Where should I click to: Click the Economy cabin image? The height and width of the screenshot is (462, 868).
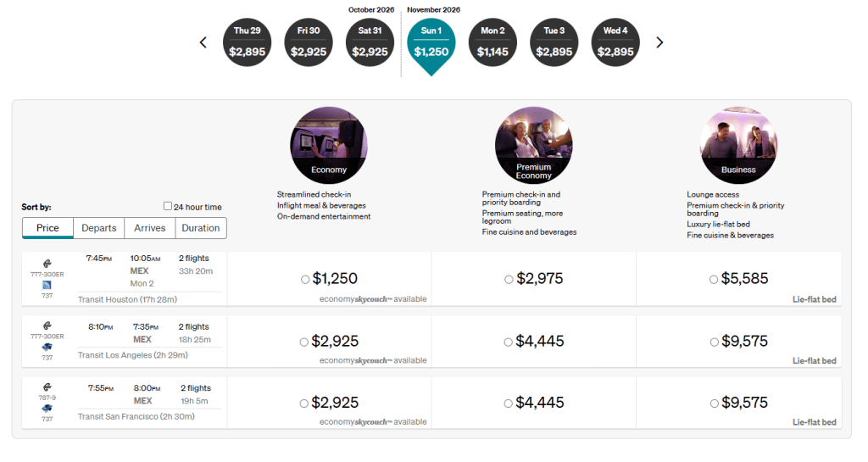329,145
